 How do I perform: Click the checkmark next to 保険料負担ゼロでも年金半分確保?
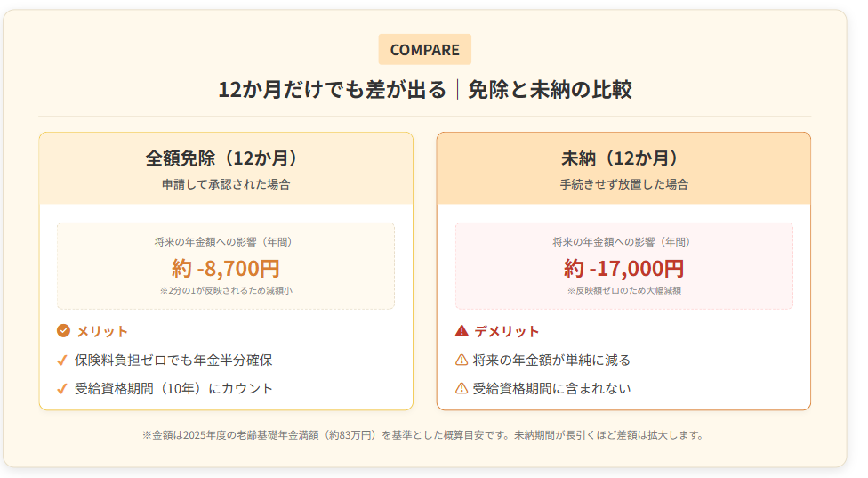click(62, 361)
